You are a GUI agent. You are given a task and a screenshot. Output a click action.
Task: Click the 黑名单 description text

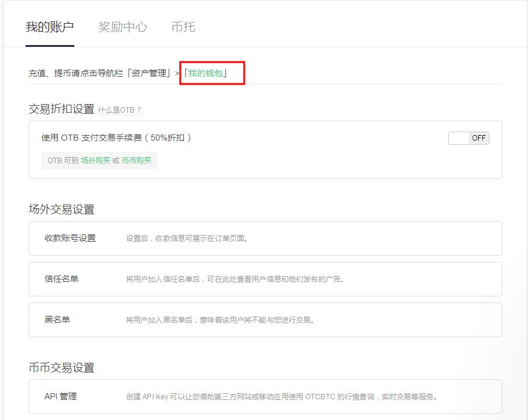[220, 320]
